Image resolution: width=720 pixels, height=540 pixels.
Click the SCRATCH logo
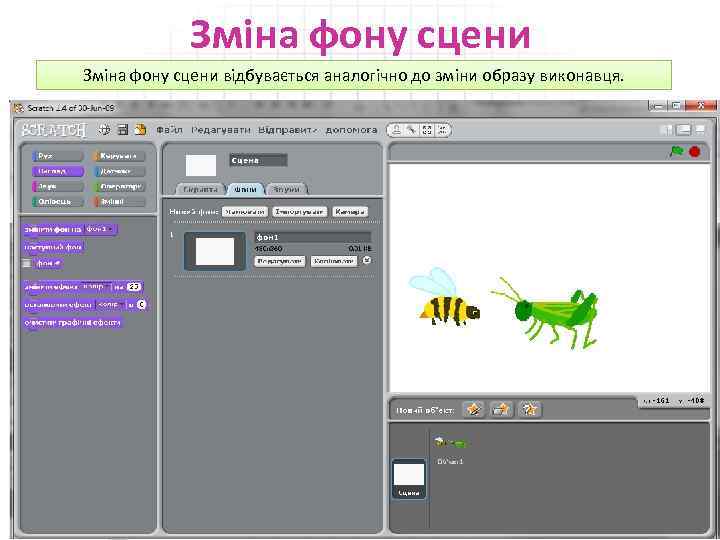point(54,130)
